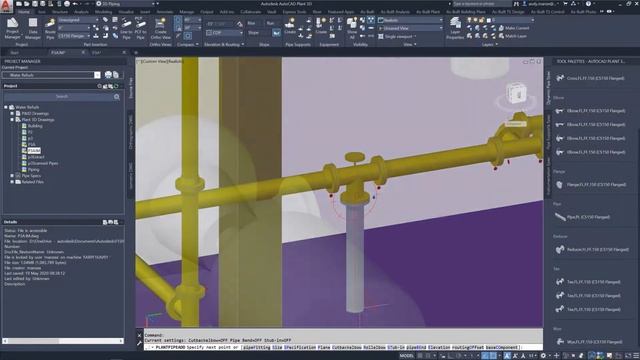Click the Show All visibility tool
The height and width of the screenshot is (360, 640).
pos(352,28)
